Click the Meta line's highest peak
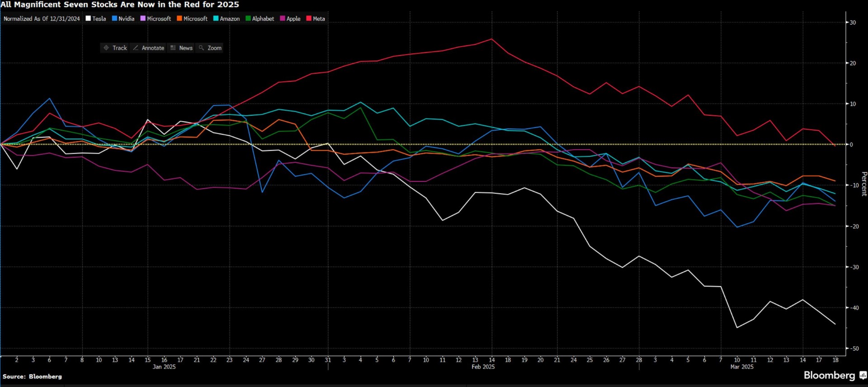Image resolution: width=868 pixels, height=387 pixels. (492, 39)
